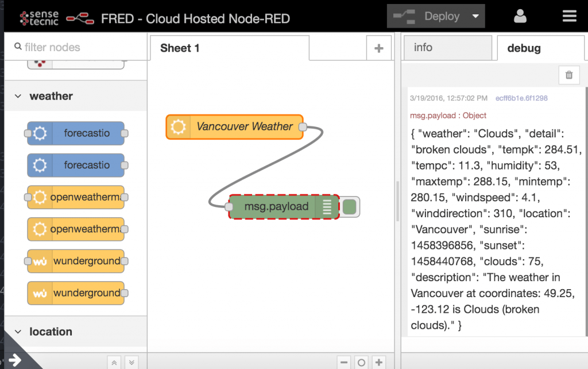Viewport: 588px width, 369px height.
Task: Collapse the weather palette category
Action: [x=75, y=96]
